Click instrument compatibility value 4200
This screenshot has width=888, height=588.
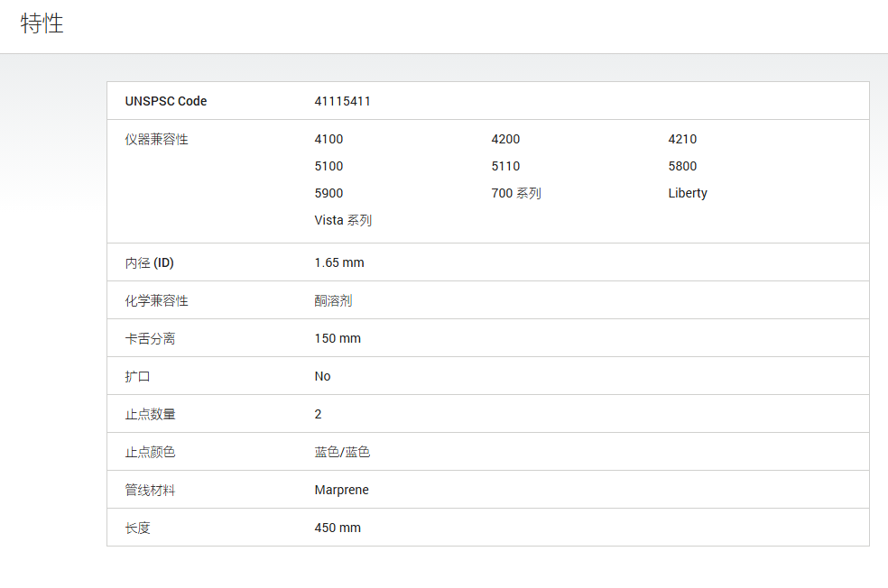pos(505,139)
